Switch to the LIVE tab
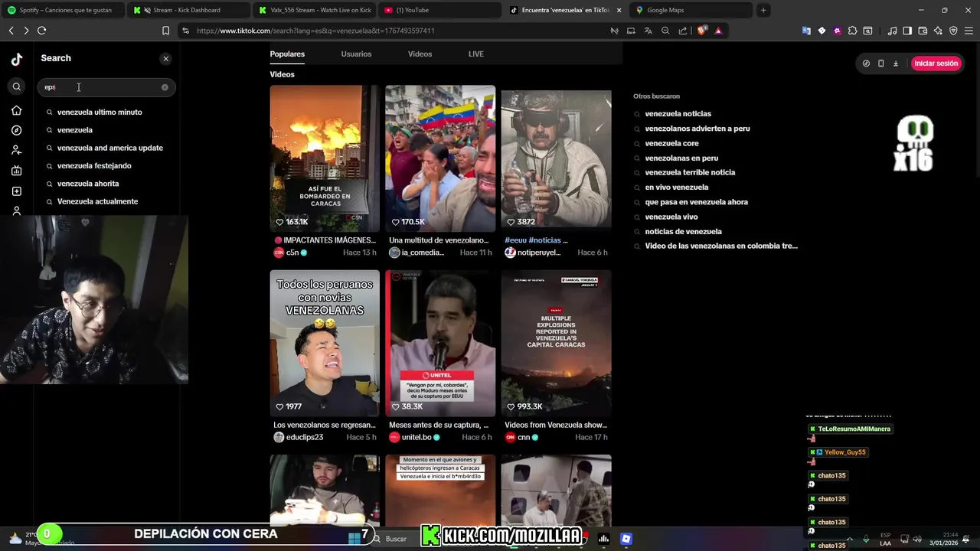980x551 pixels. pos(475,54)
